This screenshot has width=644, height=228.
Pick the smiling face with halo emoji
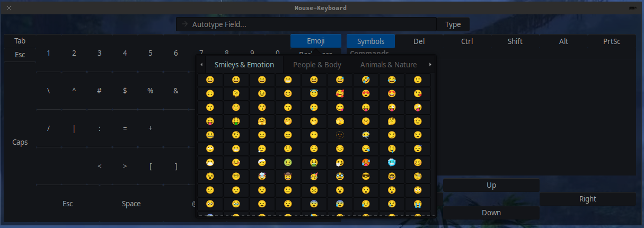(x=314, y=93)
